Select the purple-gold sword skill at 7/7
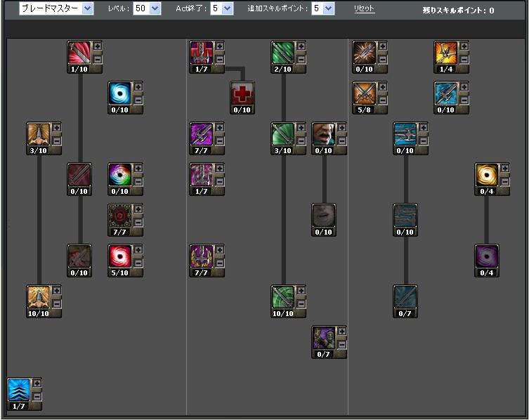This screenshot has width=529, height=420. pyautogui.click(x=202, y=256)
